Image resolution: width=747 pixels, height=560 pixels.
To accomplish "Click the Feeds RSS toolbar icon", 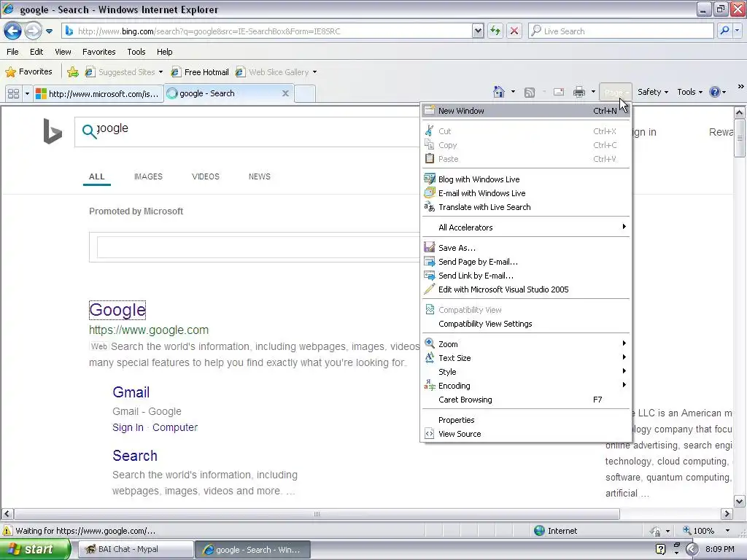I will coord(530,92).
